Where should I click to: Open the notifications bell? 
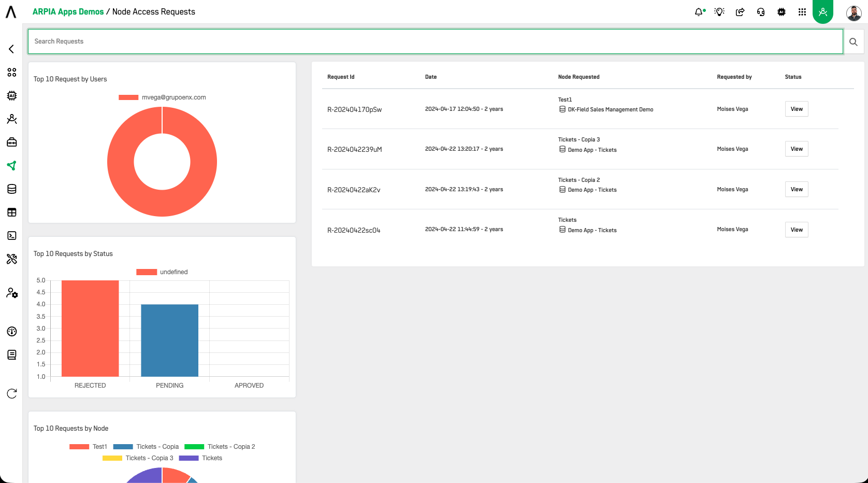point(699,12)
